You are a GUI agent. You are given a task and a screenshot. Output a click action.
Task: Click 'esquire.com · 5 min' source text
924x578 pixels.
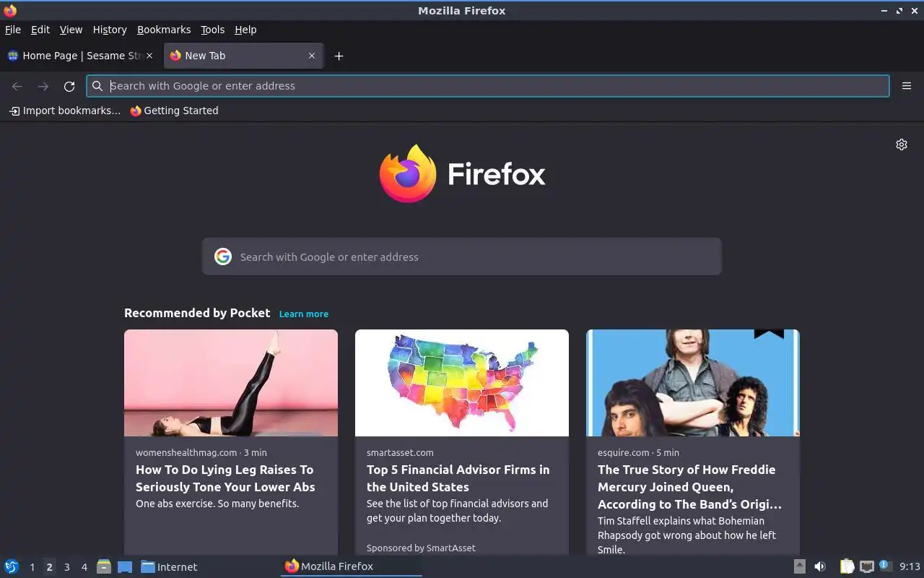(x=638, y=452)
